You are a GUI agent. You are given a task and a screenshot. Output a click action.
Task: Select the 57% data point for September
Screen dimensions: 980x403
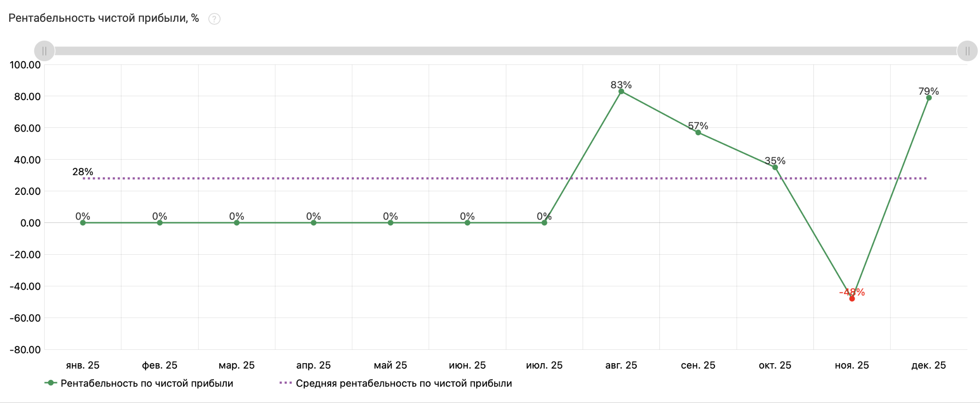tap(698, 132)
